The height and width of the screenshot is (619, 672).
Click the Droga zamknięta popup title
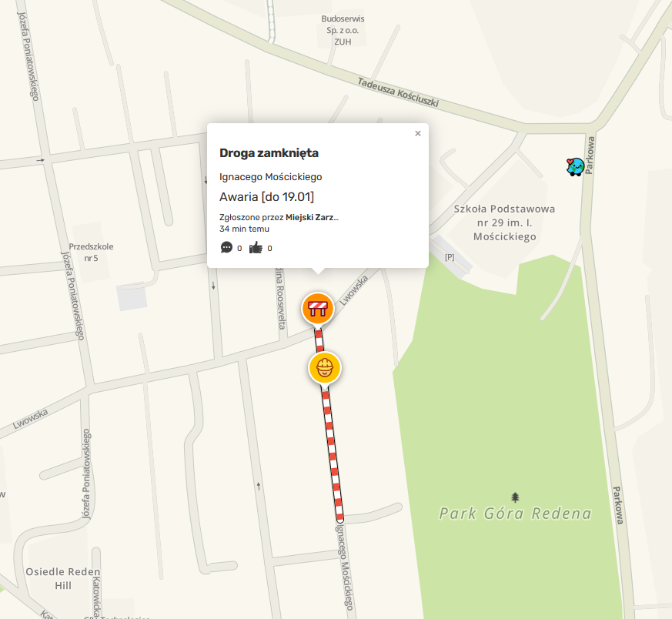(x=269, y=153)
